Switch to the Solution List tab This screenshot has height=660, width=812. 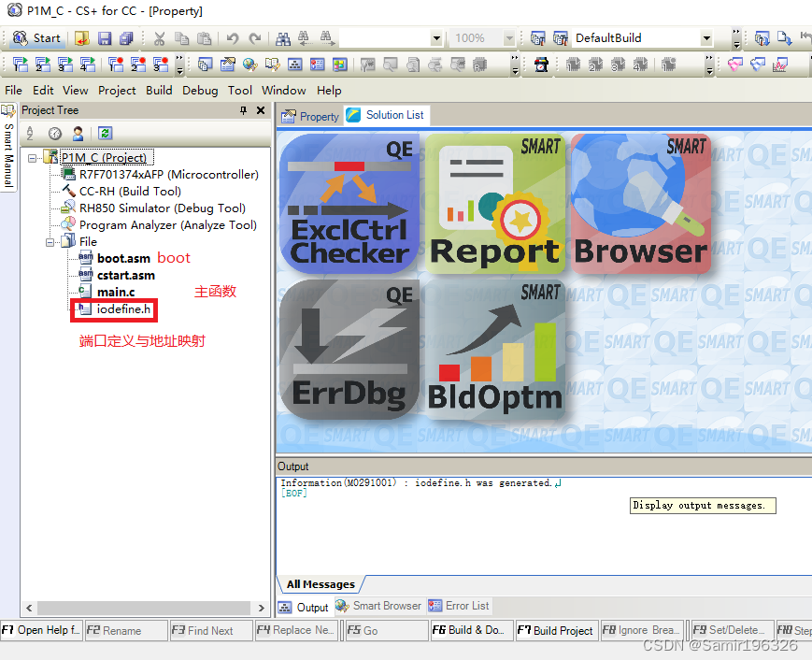tap(386, 115)
